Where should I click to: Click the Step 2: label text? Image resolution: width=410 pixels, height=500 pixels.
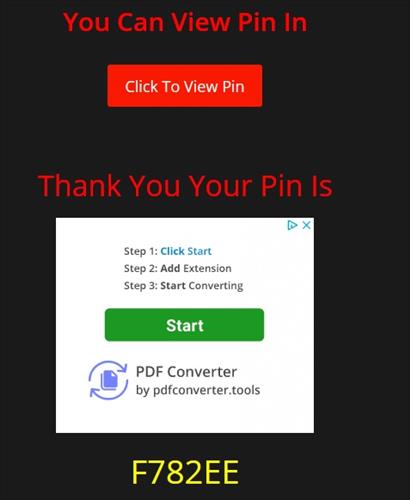[140, 268]
